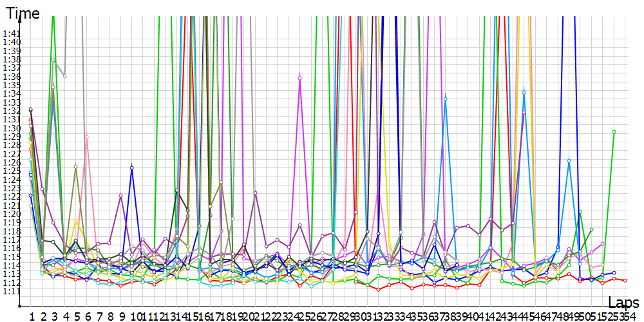Select the yellow data point at lap 5

(76, 222)
